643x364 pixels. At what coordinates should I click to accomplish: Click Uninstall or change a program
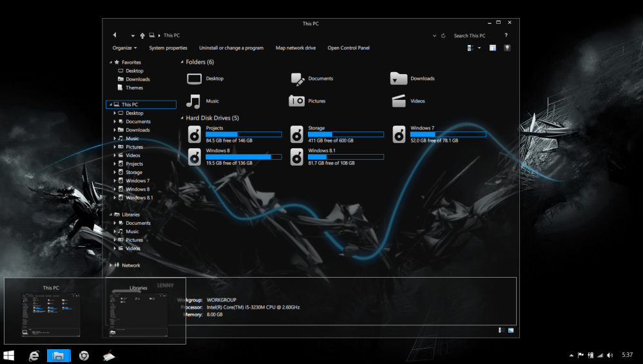[231, 48]
